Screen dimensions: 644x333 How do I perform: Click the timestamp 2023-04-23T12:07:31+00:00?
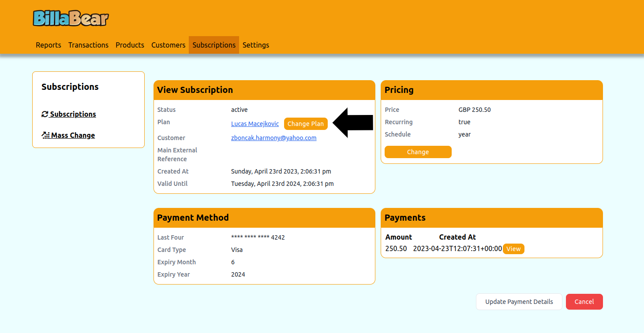(x=457, y=249)
